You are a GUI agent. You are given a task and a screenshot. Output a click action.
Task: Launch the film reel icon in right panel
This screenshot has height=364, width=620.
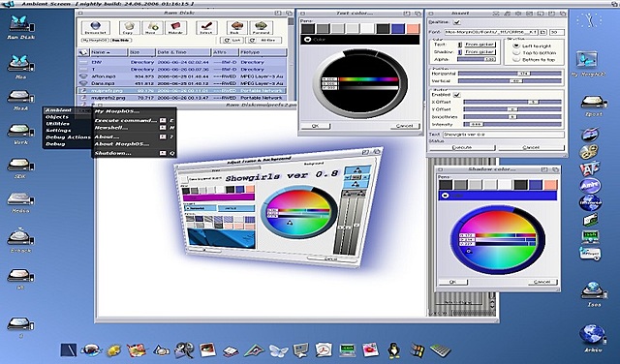589,152
